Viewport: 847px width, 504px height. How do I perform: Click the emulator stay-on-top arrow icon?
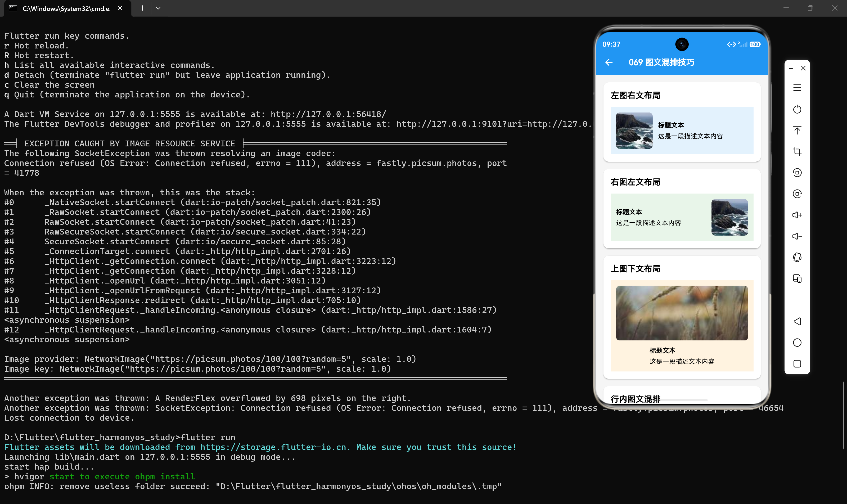(x=797, y=130)
